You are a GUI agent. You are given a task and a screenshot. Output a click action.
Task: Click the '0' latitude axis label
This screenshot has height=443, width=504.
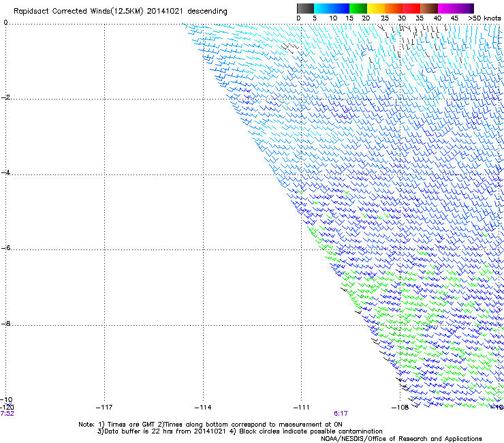click(x=5, y=22)
